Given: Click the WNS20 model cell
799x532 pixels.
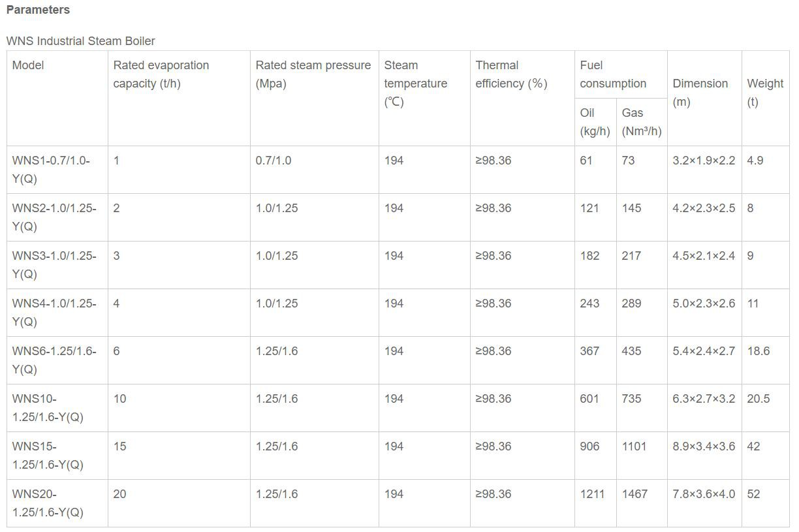Looking at the screenshot, I should coord(48,503).
